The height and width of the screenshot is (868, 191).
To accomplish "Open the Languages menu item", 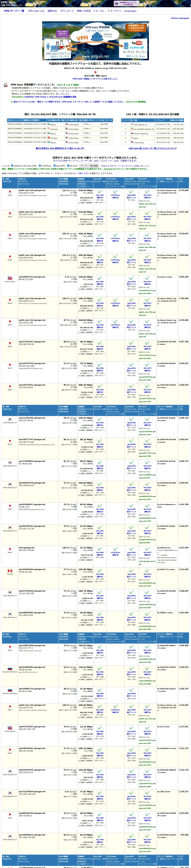I will point(130,11).
